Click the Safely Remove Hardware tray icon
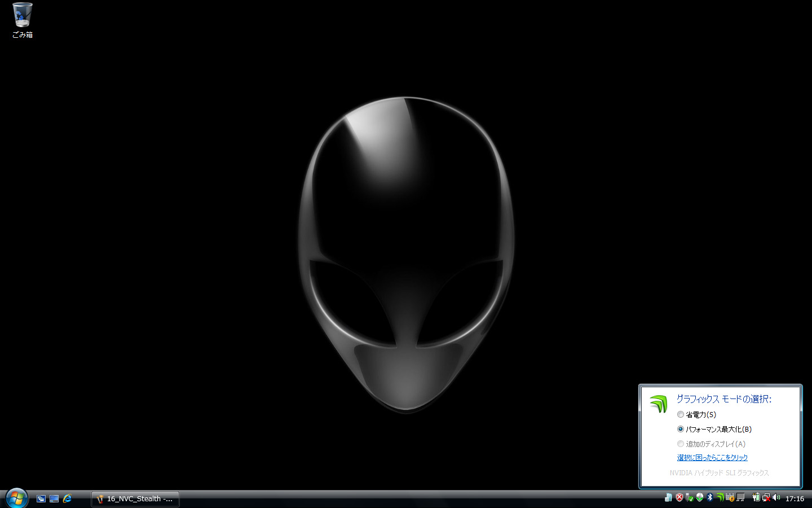This screenshot has height=508, width=812. [689, 497]
